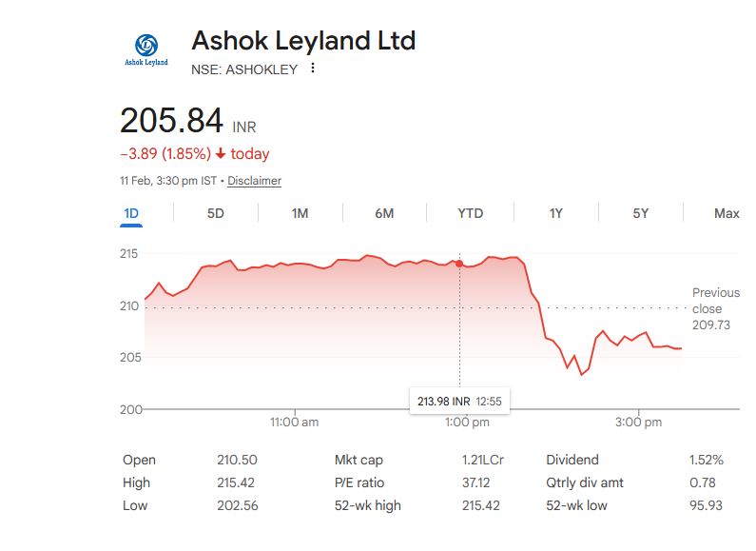Click the Ashok Leyland Ltd title

(303, 41)
